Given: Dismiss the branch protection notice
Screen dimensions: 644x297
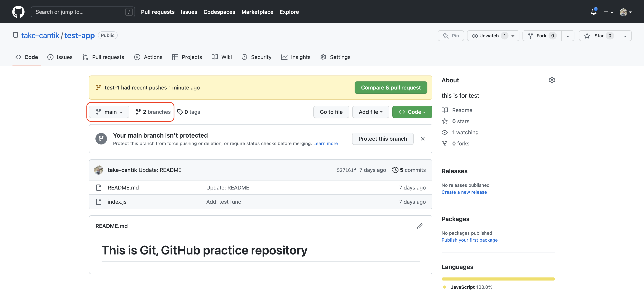Looking at the screenshot, I should (x=422, y=139).
